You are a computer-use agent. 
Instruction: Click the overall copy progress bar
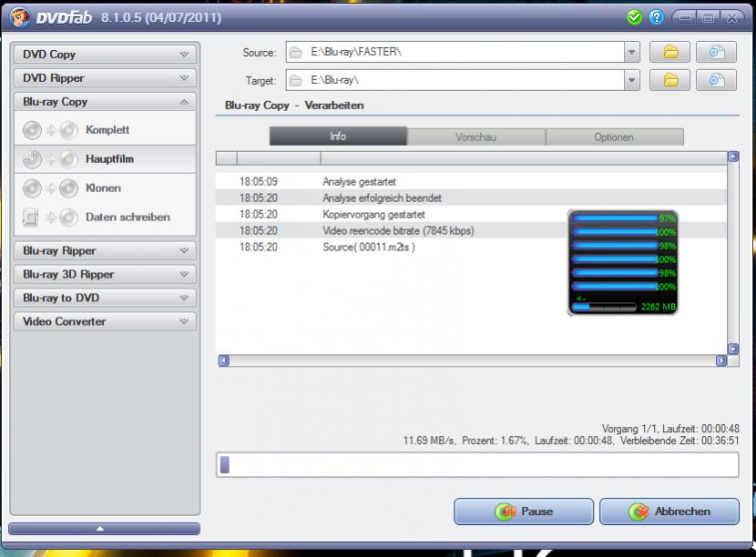tap(477, 464)
